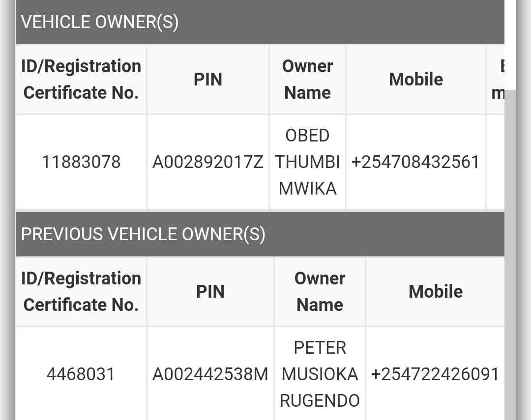531x420 pixels.
Task: Click ID/Registration Certificate No. header in previous owners table
Action: 81,292
